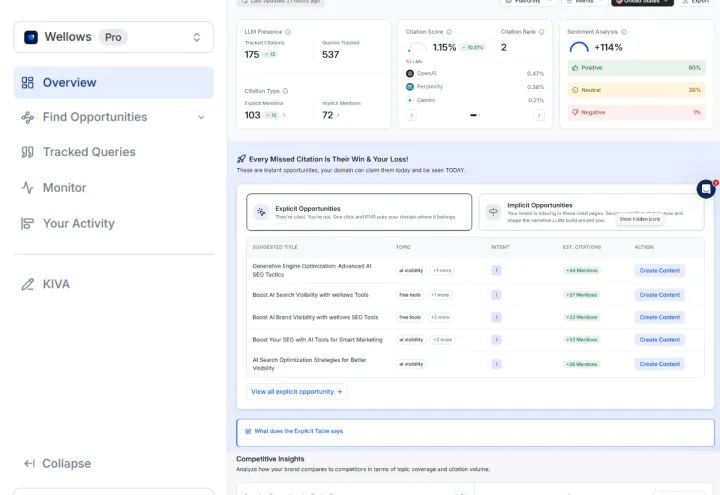Click the info icon beside LLM Presence
The image size is (720, 495).
tap(288, 32)
